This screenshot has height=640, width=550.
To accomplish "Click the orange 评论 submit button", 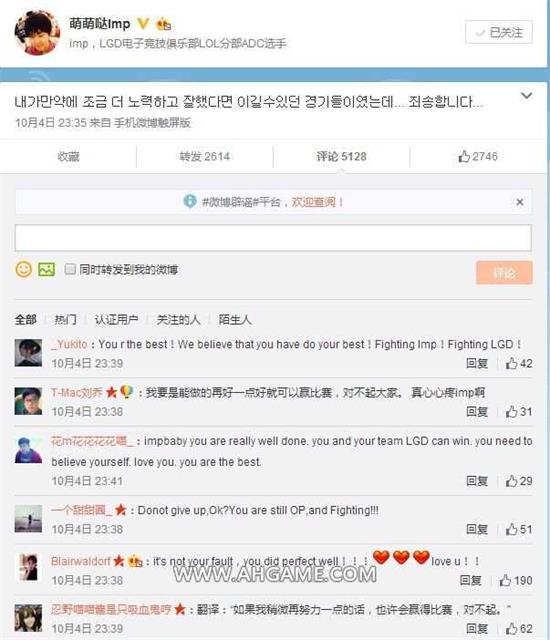I will [504, 272].
